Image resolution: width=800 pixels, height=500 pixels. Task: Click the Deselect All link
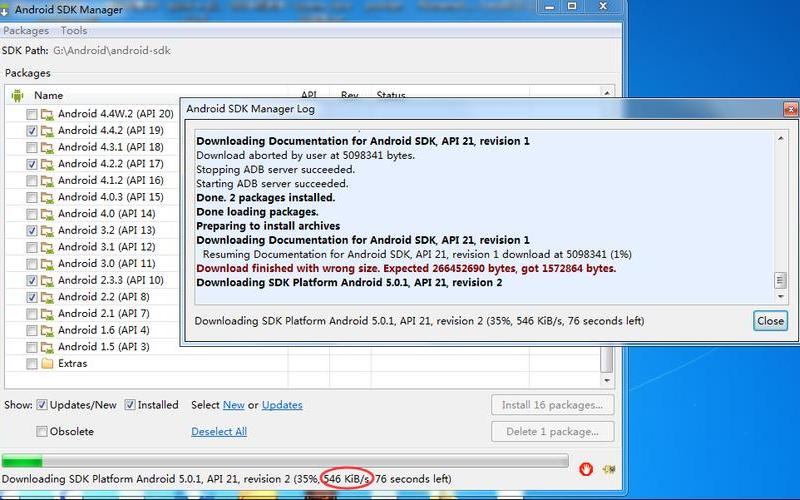coord(219,432)
